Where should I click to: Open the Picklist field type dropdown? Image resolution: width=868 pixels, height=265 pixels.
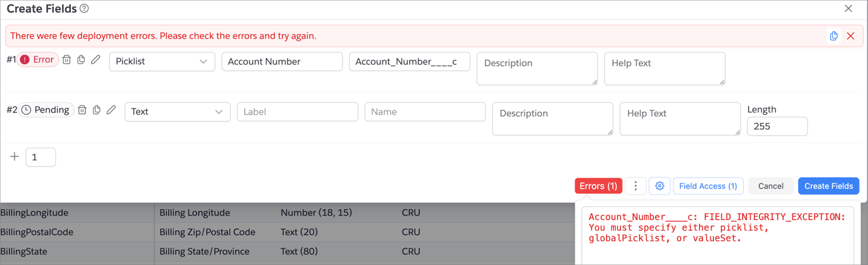click(162, 62)
